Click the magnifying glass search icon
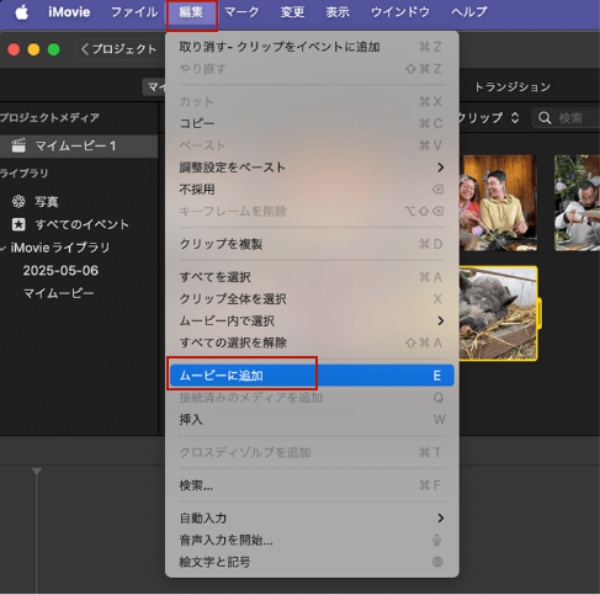 [x=545, y=118]
